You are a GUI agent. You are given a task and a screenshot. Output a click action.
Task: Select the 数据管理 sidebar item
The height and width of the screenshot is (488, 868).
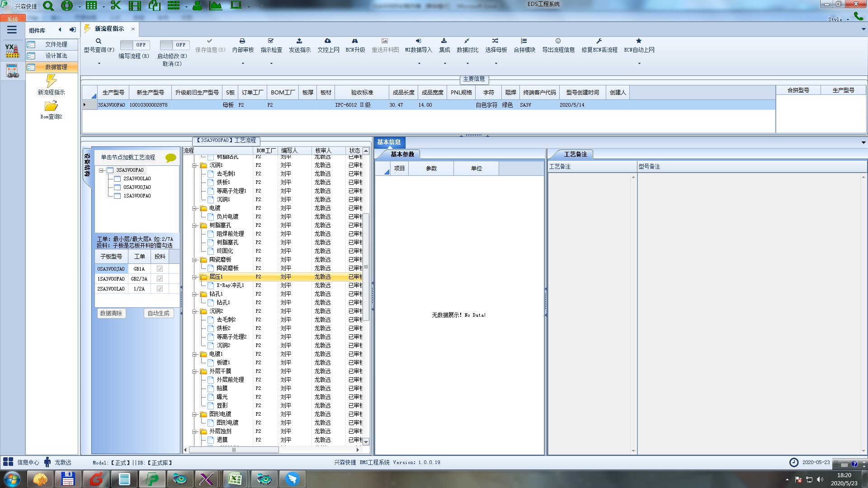(x=56, y=67)
